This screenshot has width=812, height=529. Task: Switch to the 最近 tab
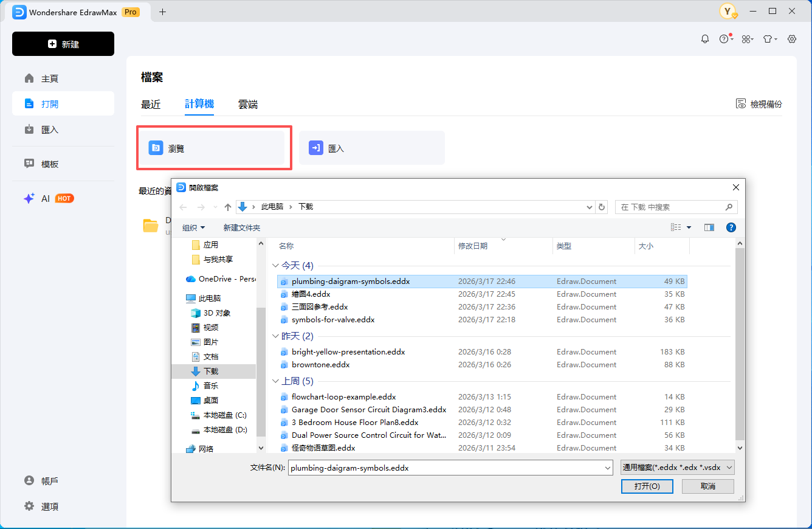[151, 105]
